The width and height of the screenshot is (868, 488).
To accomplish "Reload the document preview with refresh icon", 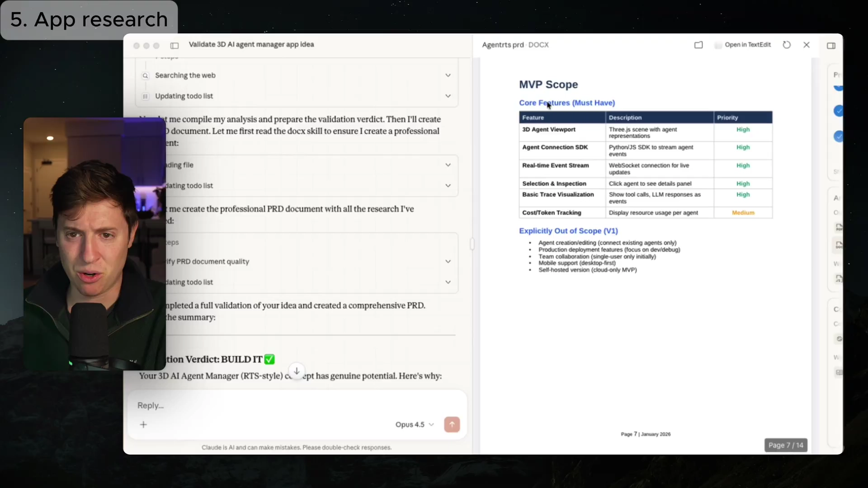I will click(x=787, y=45).
